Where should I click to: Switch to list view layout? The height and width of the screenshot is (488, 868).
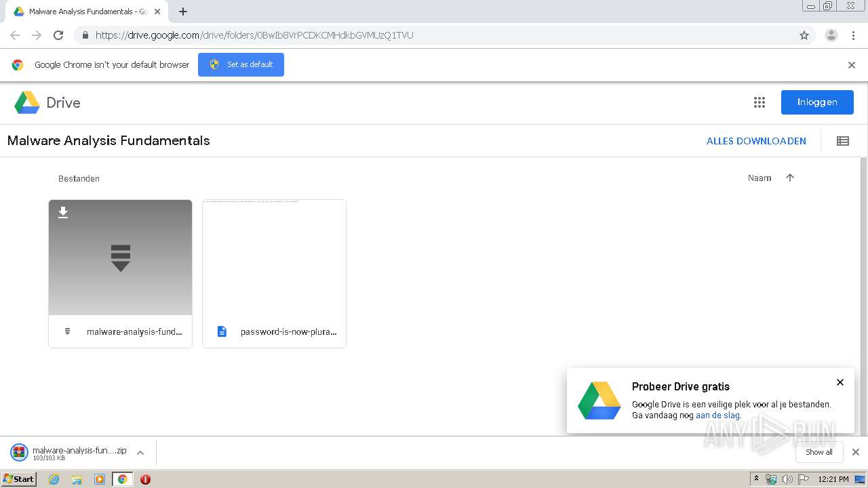click(x=843, y=141)
